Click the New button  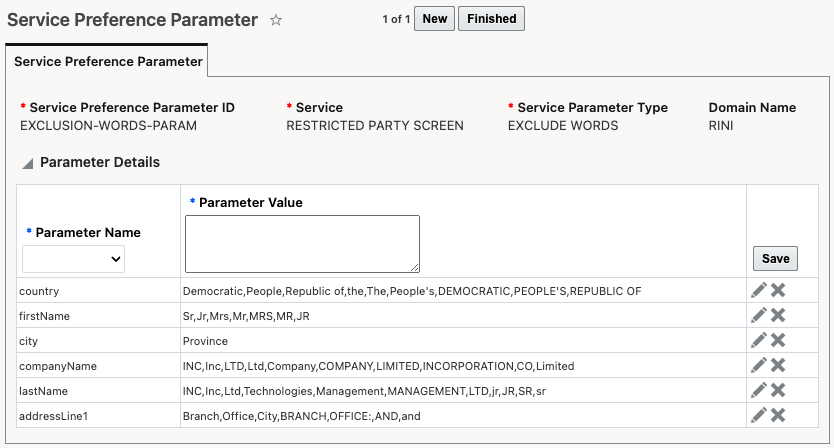(x=434, y=19)
